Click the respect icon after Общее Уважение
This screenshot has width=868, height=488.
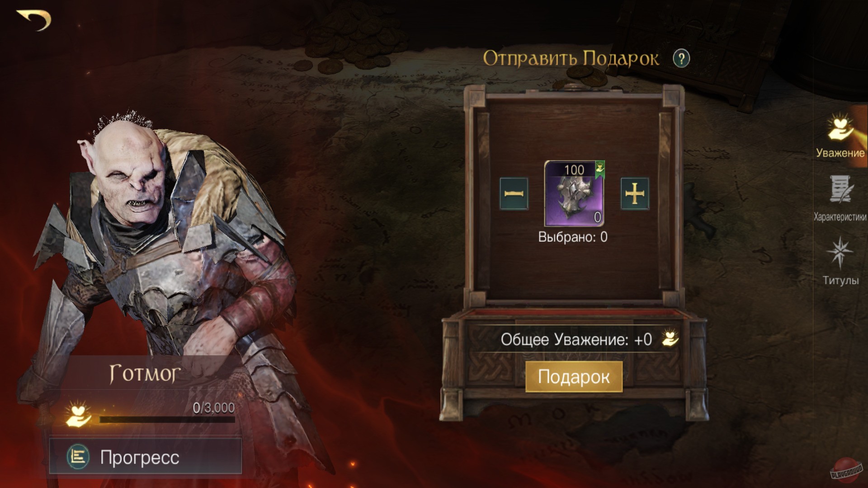[670, 338]
